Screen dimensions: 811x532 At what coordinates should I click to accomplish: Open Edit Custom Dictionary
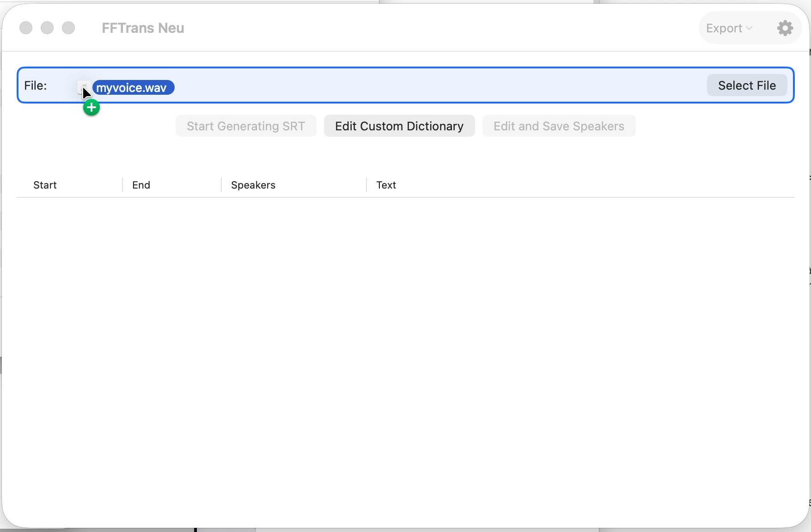click(x=399, y=126)
